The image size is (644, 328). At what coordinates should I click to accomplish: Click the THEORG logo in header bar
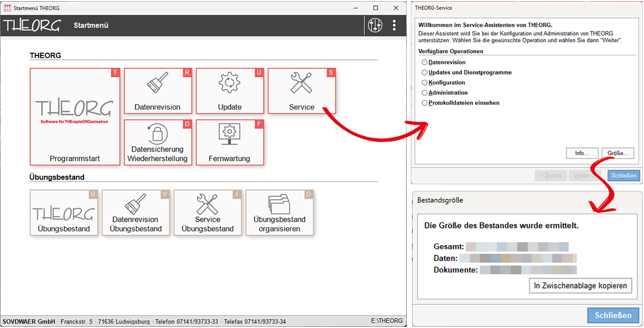click(32, 26)
